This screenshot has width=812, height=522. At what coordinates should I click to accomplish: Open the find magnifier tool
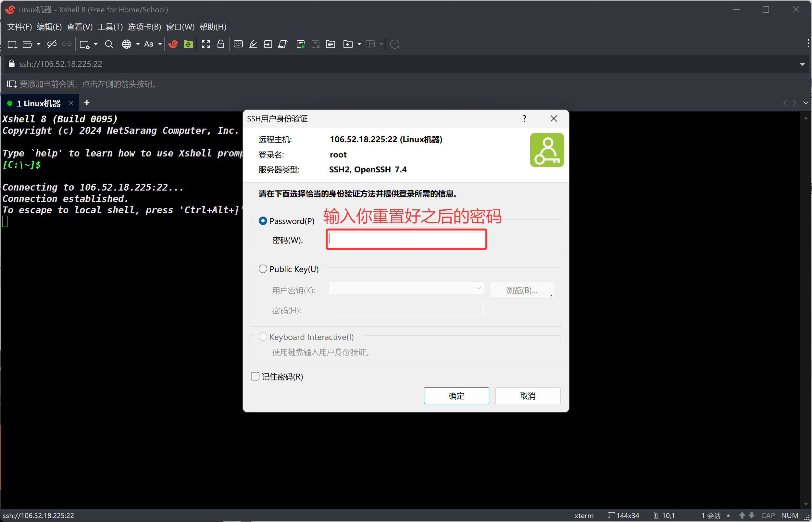(x=109, y=44)
